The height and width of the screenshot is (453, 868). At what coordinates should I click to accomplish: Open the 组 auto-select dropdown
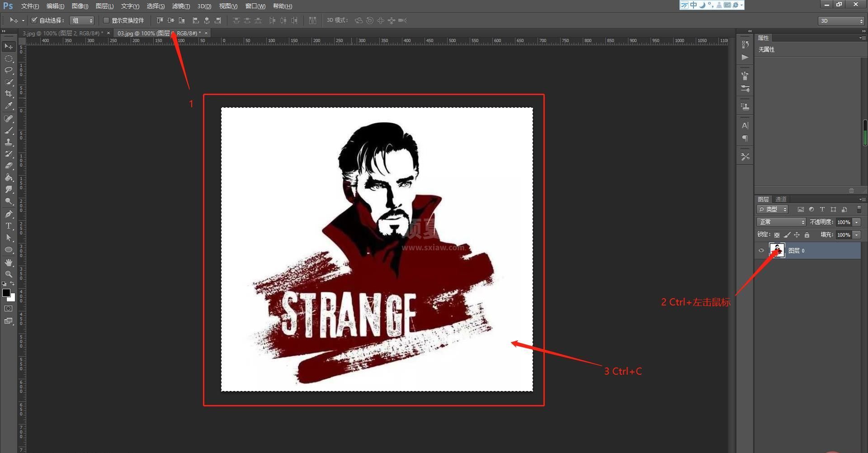tap(82, 20)
